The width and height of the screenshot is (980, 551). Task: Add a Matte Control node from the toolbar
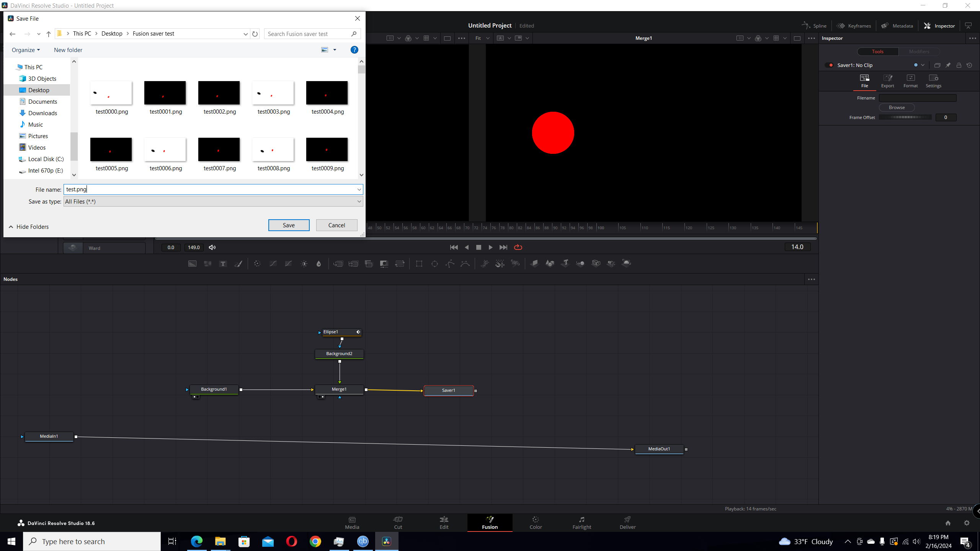[384, 264]
